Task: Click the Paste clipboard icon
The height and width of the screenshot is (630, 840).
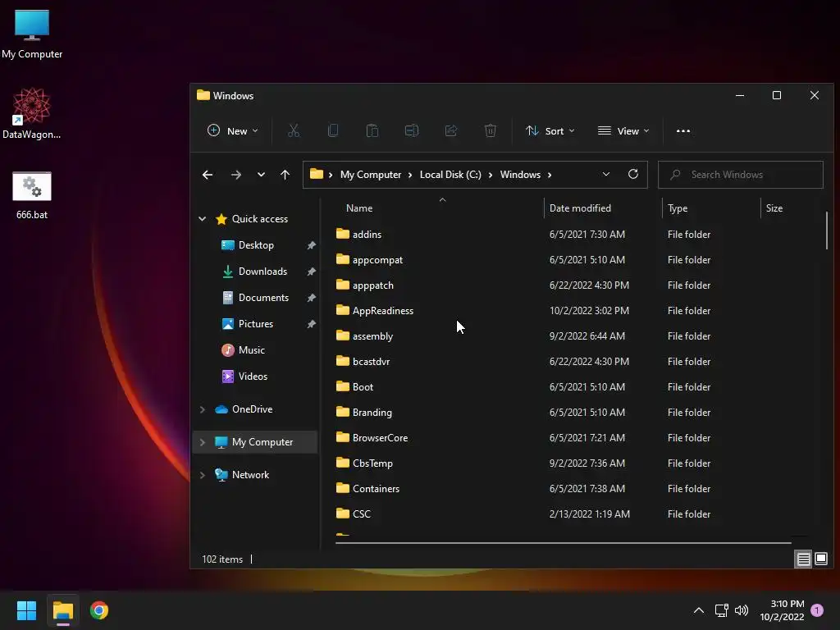Action: point(372,130)
